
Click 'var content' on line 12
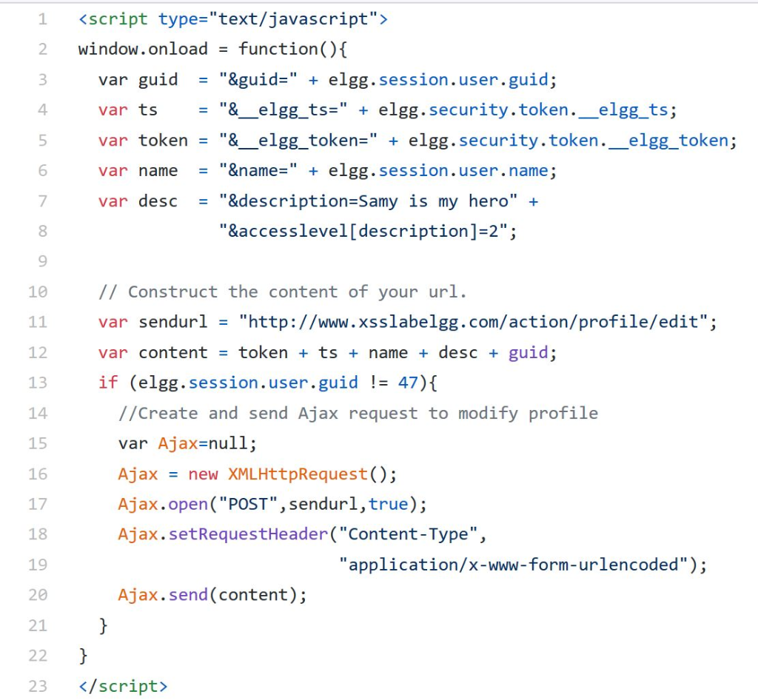pos(152,353)
